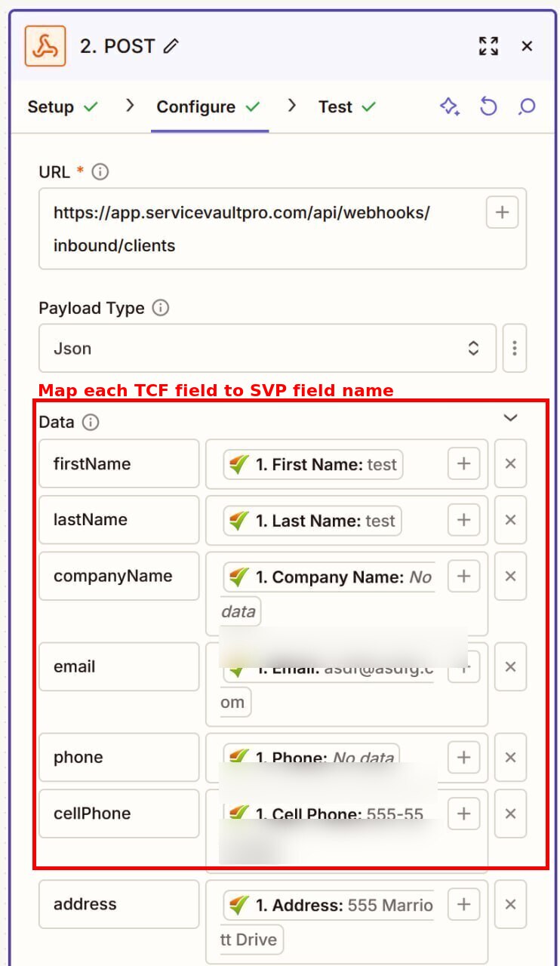560x966 pixels.
Task: Remove the address row
Action: click(x=510, y=903)
